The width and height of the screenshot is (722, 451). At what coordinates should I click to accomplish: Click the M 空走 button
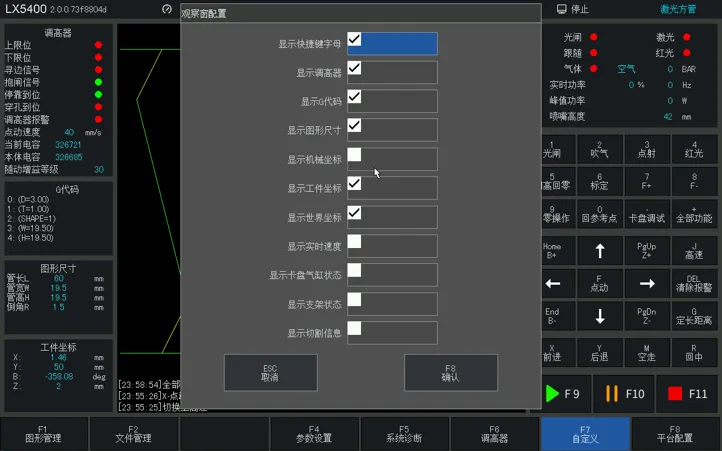(647, 352)
